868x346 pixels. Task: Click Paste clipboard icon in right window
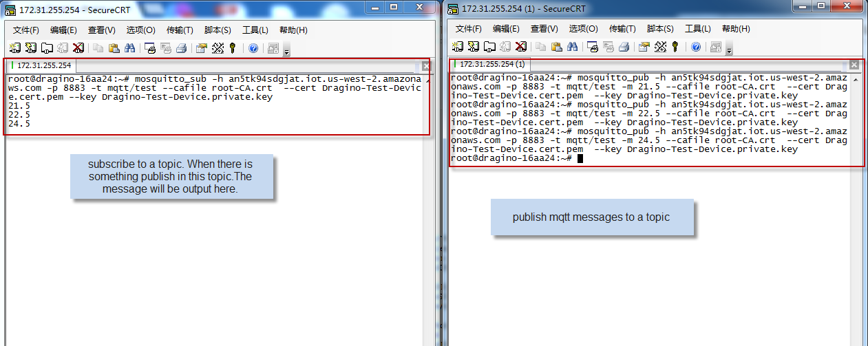[x=556, y=47]
